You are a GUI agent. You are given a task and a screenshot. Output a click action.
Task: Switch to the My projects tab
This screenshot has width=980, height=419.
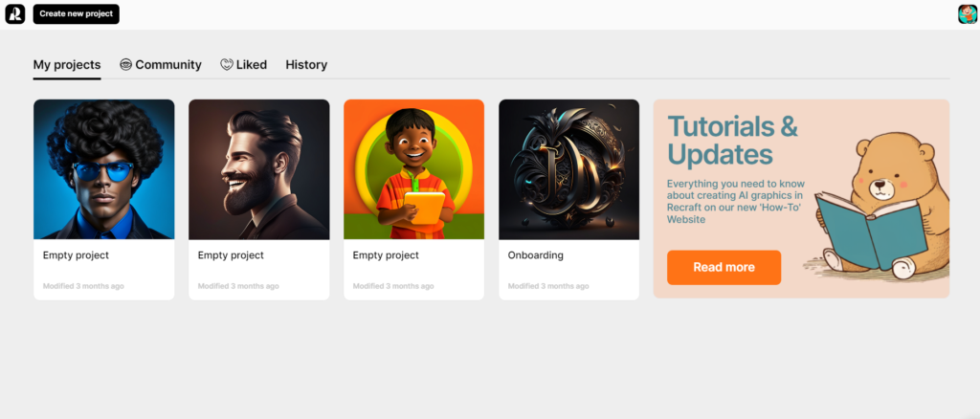(67, 65)
